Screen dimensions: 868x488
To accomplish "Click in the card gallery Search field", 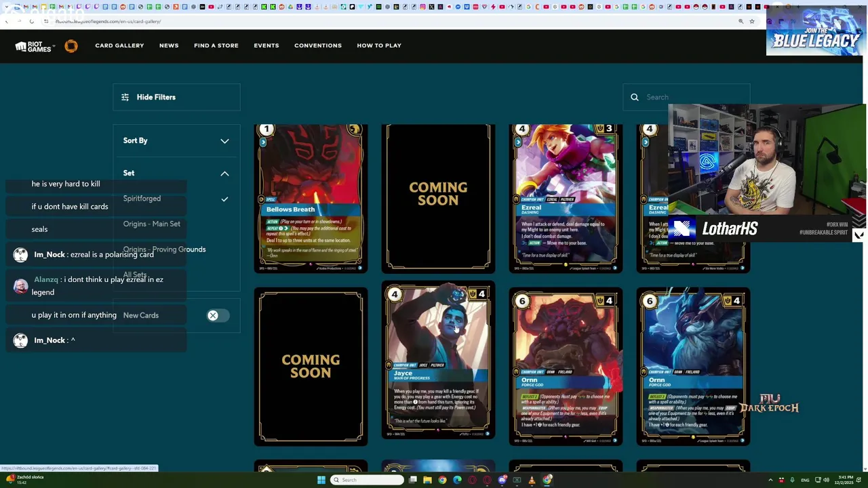I will [686, 98].
